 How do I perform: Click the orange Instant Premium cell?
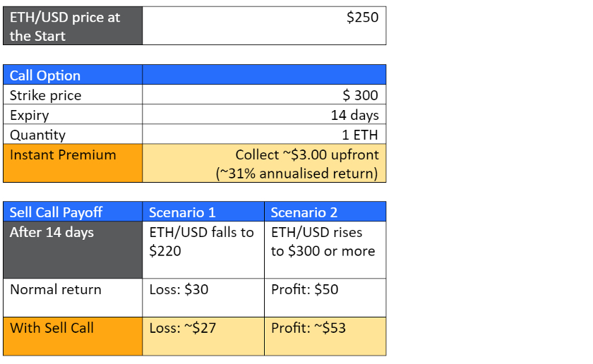coord(73,164)
